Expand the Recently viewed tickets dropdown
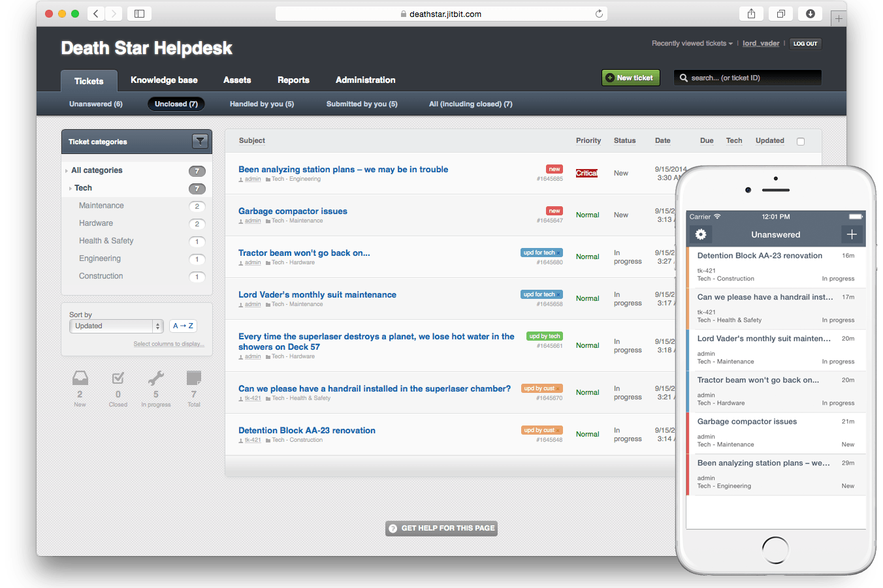 point(690,43)
